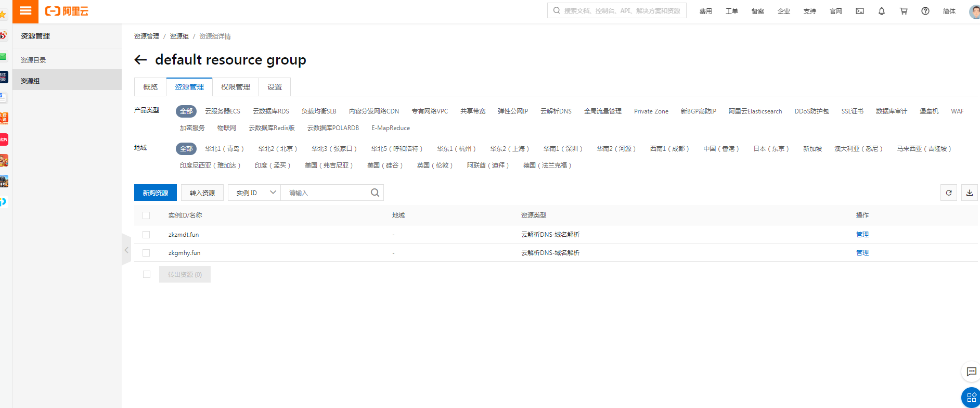Check the zkgmhy.fun row checkbox
The height and width of the screenshot is (408, 980).
[x=146, y=253]
